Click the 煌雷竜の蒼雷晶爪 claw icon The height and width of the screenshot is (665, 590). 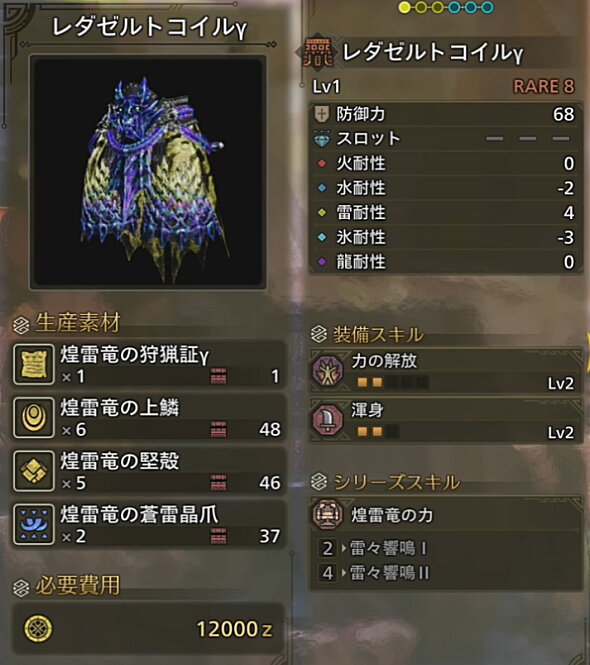[x=34, y=525]
